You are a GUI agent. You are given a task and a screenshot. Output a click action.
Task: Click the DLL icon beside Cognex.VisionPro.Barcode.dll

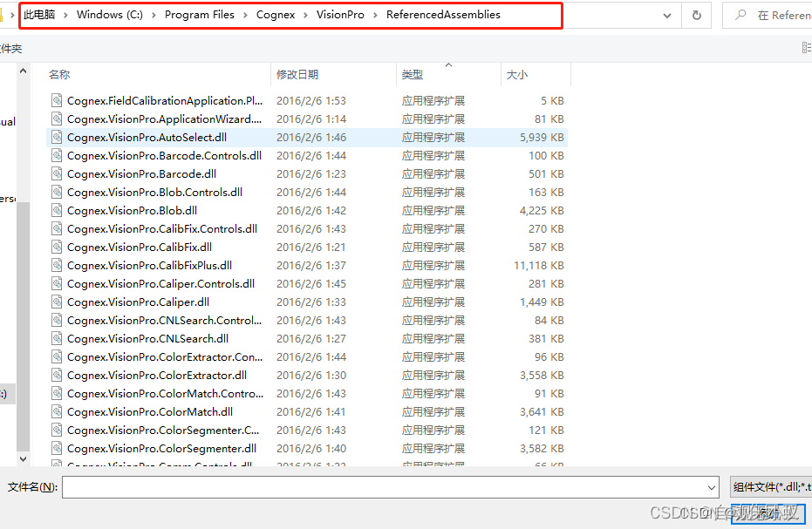57,173
